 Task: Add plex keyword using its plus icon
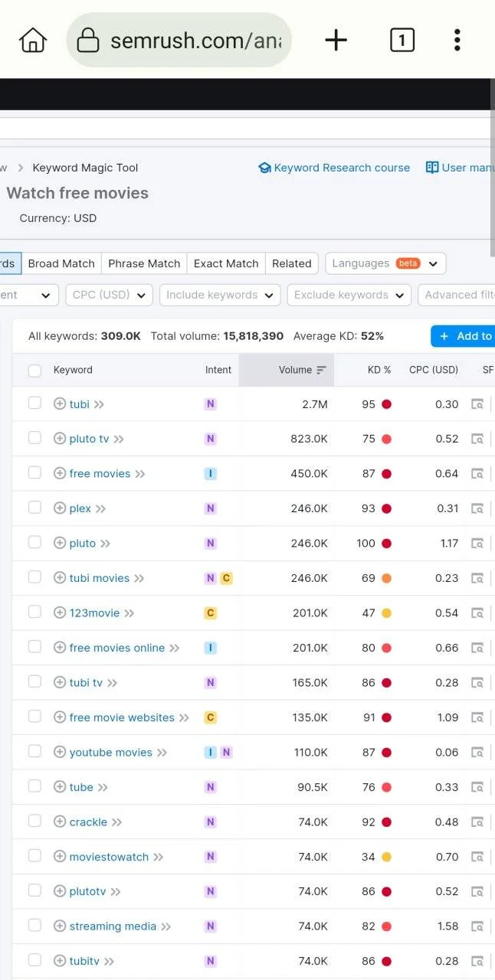tap(60, 508)
